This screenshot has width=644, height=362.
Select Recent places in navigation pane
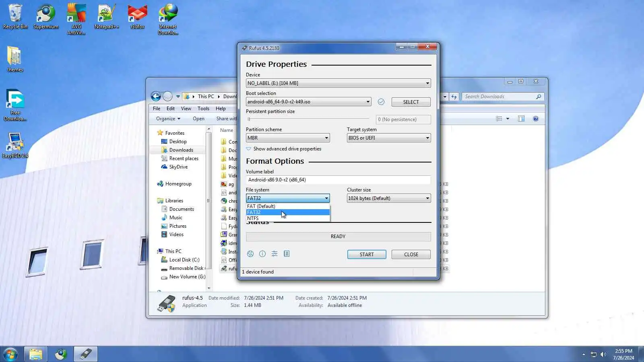(184, 158)
